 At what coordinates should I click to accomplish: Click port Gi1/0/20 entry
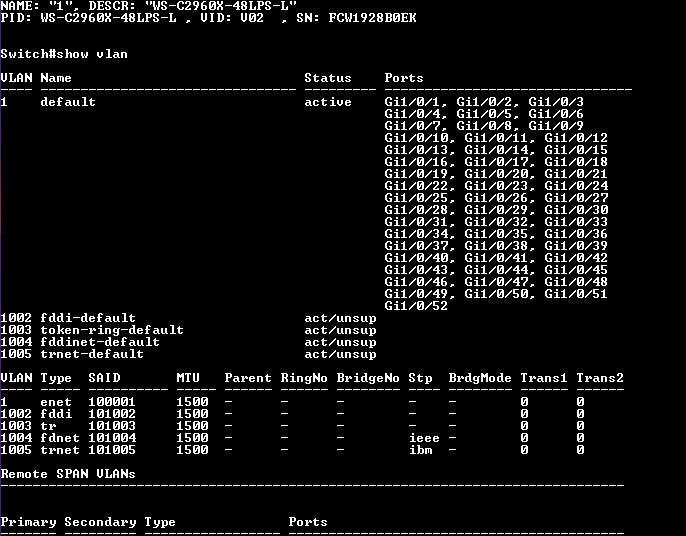click(496, 174)
